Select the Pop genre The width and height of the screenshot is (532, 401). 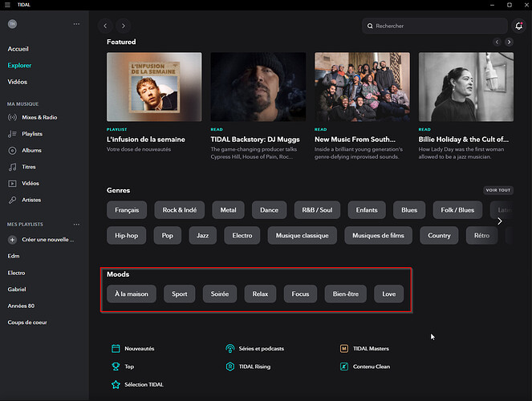[167, 236]
